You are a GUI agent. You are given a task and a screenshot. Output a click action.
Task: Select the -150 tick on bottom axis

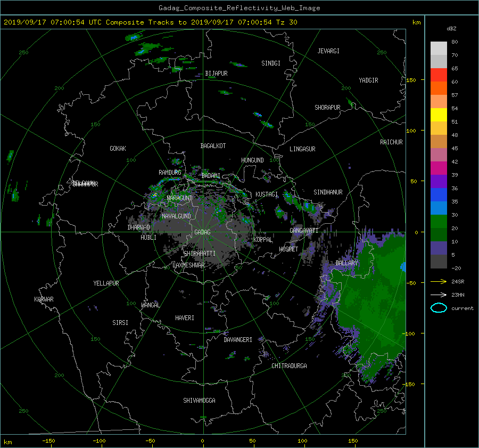pyautogui.click(x=48, y=441)
